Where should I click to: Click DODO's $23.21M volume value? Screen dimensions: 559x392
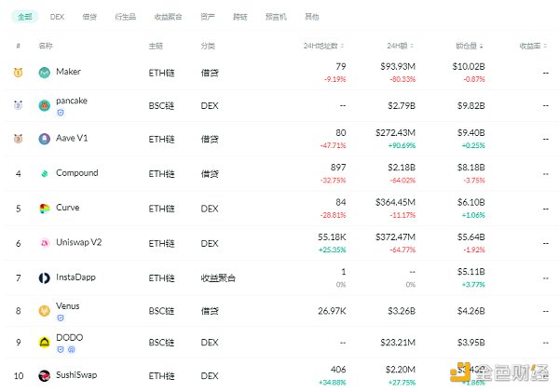pyautogui.click(x=398, y=343)
